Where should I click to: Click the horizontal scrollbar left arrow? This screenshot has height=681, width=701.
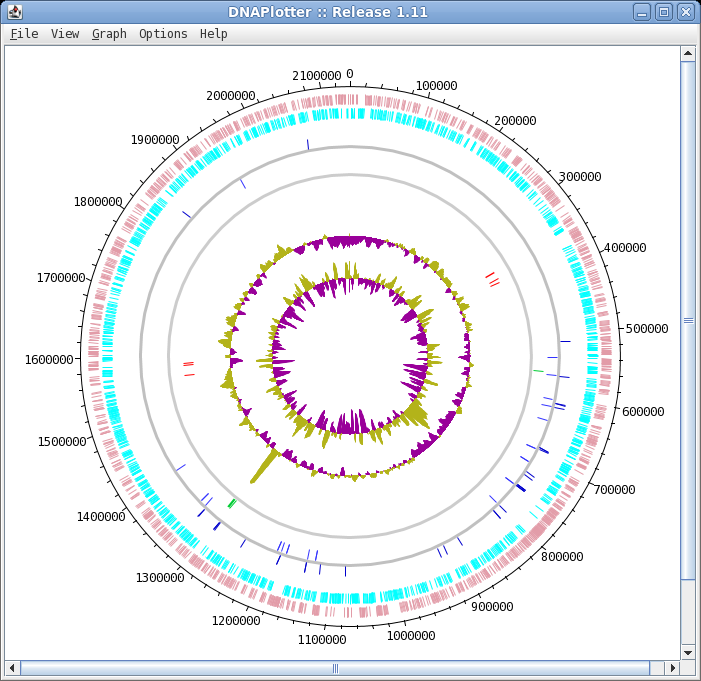click(12, 667)
